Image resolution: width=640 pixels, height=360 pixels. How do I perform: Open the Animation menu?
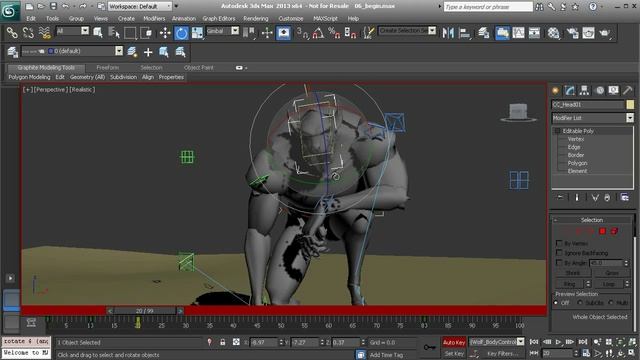pos(184,19)
